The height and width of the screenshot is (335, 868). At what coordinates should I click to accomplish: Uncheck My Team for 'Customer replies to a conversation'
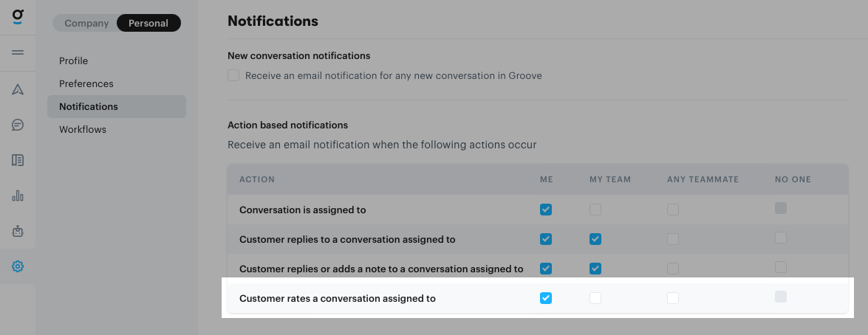coord(595,239)
